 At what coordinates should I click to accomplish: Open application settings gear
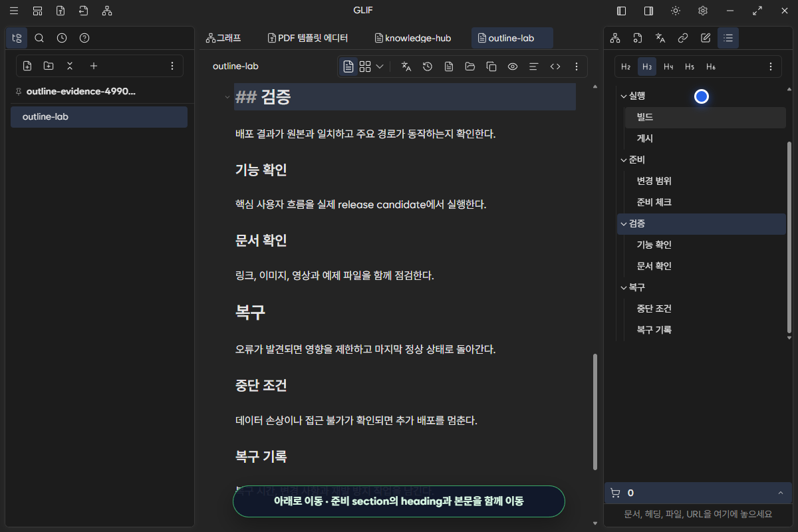[x=703, y=11]
